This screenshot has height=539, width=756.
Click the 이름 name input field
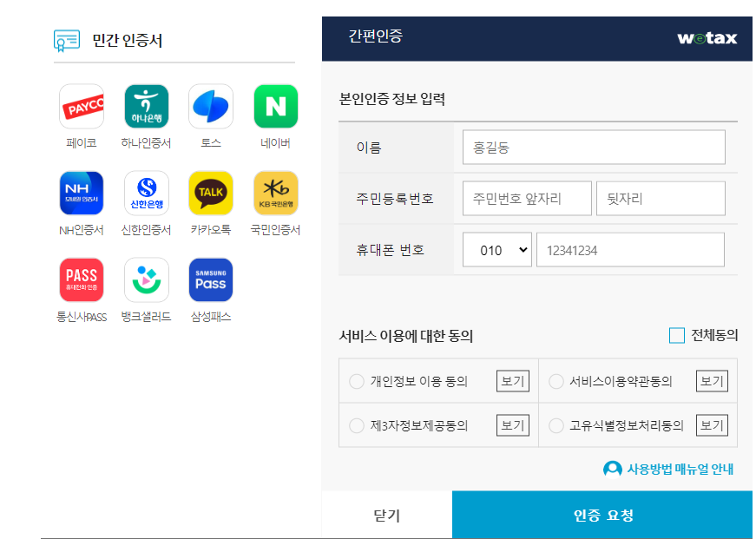pos(594,147)
